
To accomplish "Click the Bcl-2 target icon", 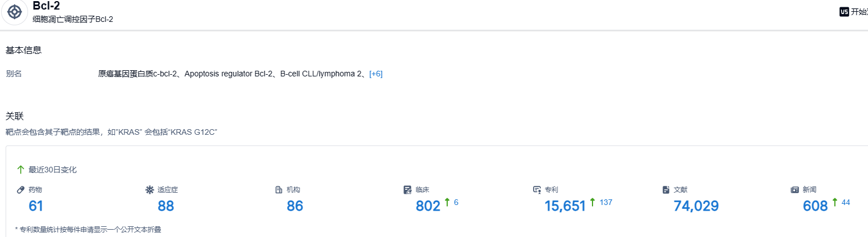I will 15,12.
